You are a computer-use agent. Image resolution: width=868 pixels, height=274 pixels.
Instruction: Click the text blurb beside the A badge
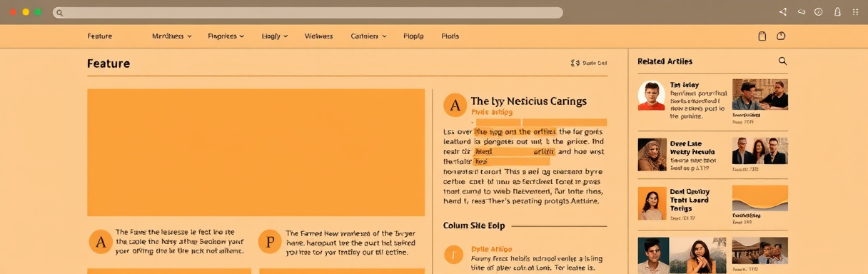[179, 242]
